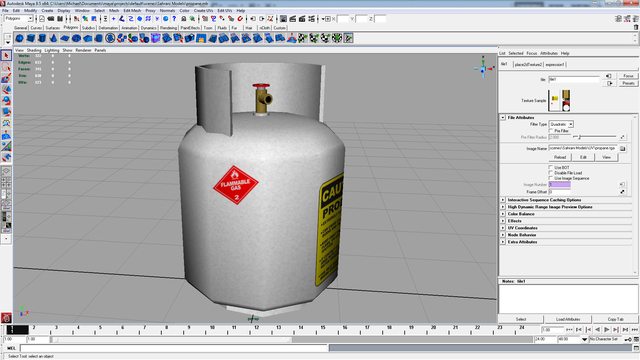
Task: Open the Edit Mesh menu
Action: point(132,11)
